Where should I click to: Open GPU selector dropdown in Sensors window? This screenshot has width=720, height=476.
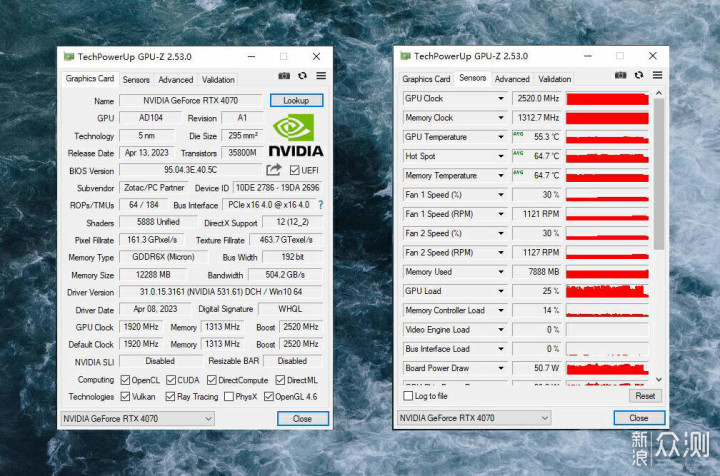(x=473, y=418)
